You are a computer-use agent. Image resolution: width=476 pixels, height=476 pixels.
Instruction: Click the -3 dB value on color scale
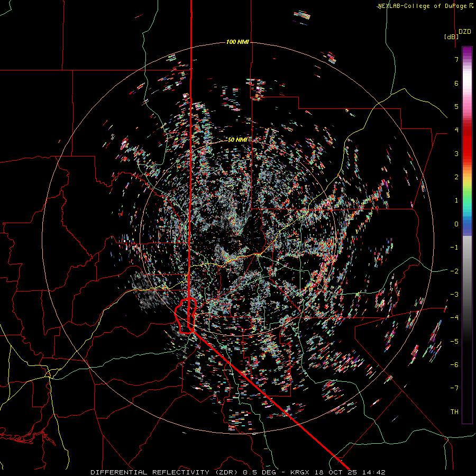[454, 295]
